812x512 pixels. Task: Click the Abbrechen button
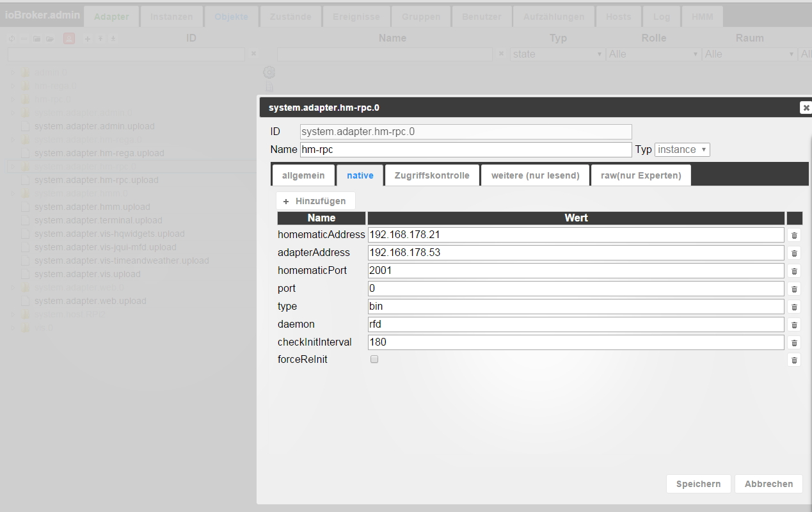point(768,484)
